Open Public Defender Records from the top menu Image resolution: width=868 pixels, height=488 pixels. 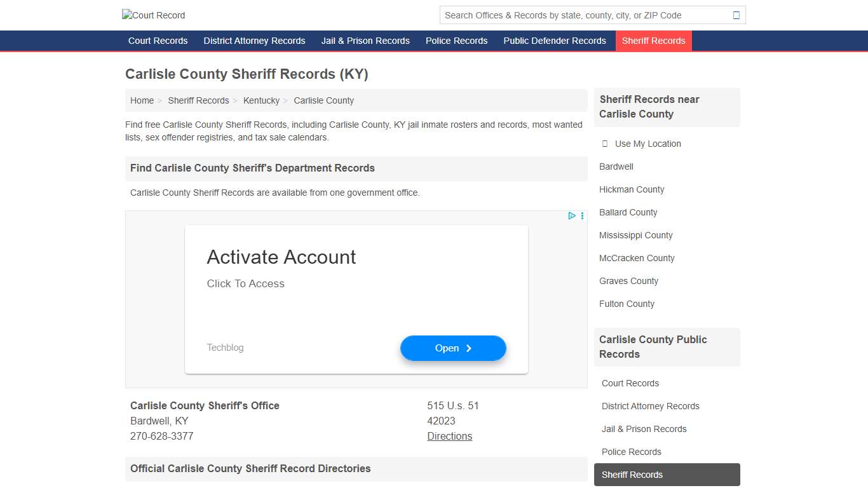(x=554, y=41)
